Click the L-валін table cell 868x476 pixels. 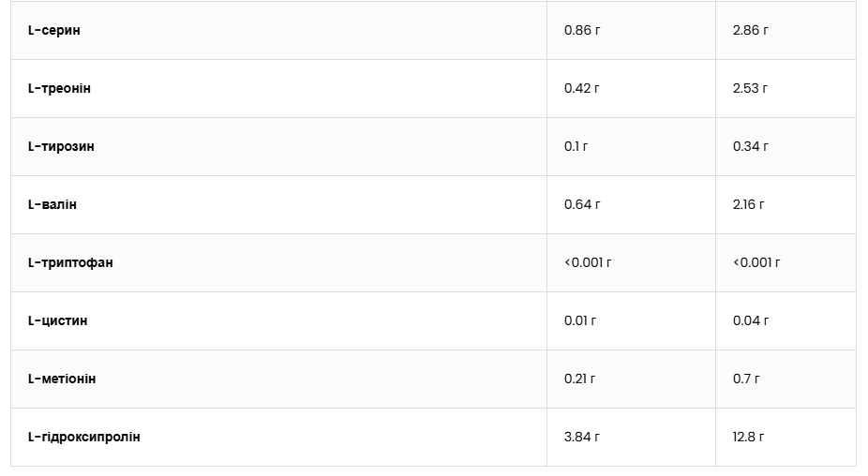(x=52, y=204)
